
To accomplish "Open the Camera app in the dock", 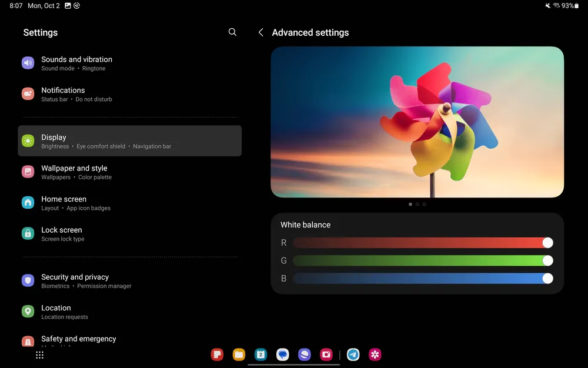I will (326, 354).
